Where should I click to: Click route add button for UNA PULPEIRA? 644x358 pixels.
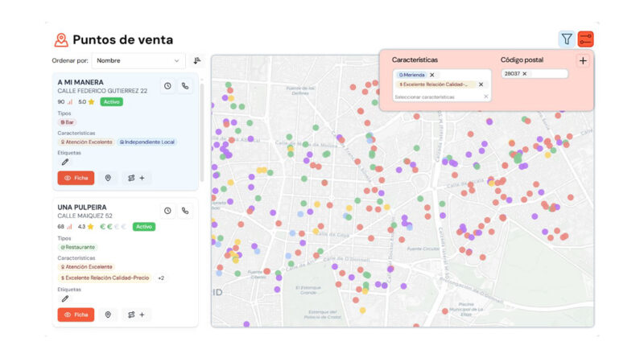(x=136, y=315)
